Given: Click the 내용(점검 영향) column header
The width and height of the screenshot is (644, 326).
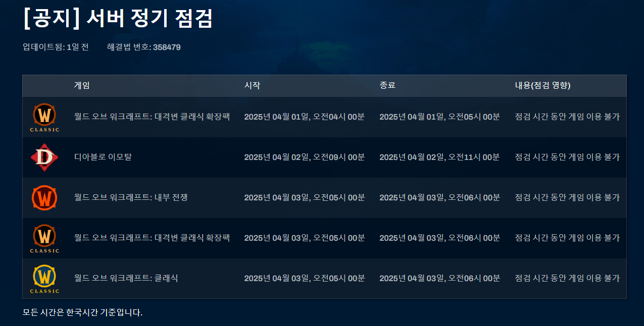Looking at the screenshot, I should [542, 85].
